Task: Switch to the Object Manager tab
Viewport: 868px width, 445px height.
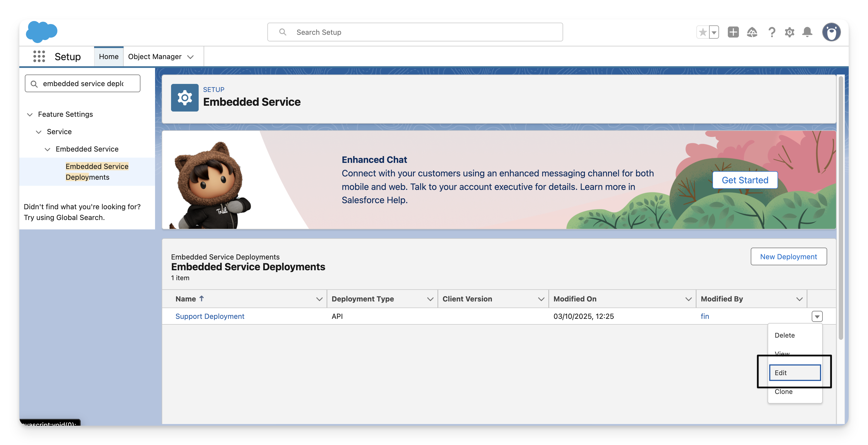Action: (155, 57)
